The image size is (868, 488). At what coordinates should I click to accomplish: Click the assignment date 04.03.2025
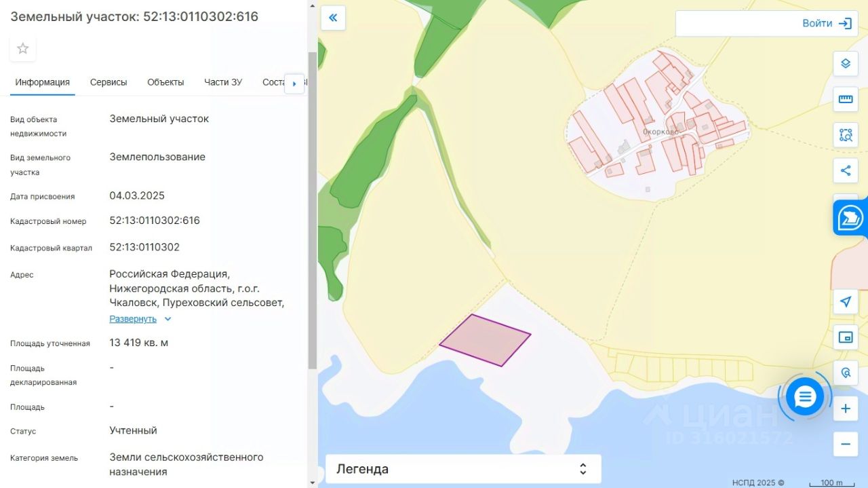[137, 195]
